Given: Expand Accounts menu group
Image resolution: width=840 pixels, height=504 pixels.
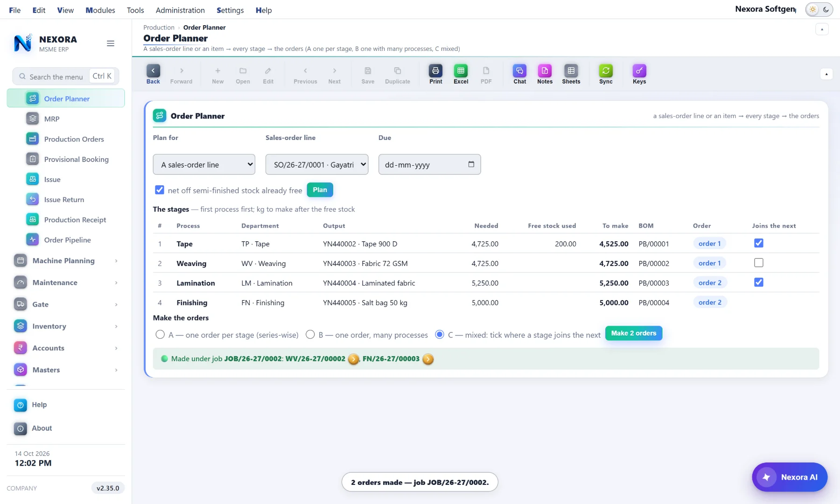Looking at the screenshot, I should point(66,348).
